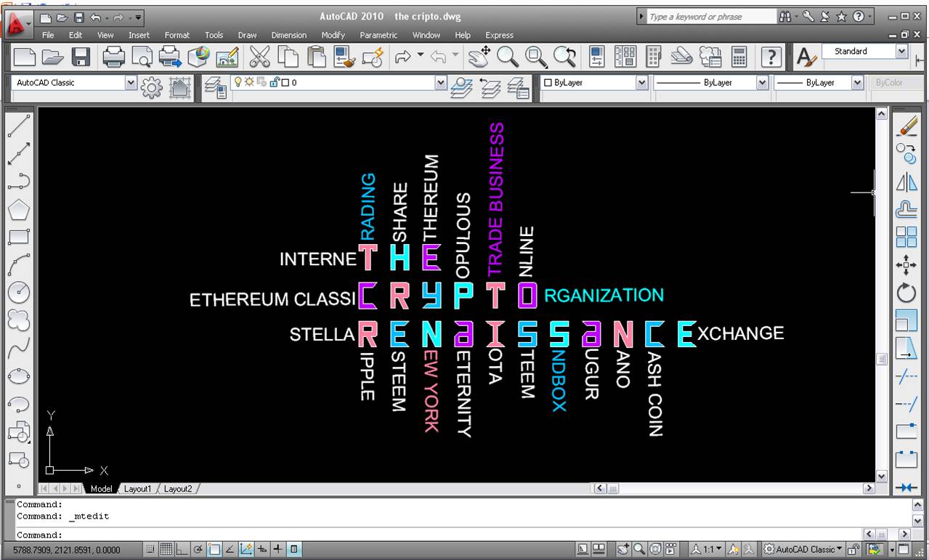Click the Plot printer icon
Screen dimensions: 929x560
click(x=113, y=57)
